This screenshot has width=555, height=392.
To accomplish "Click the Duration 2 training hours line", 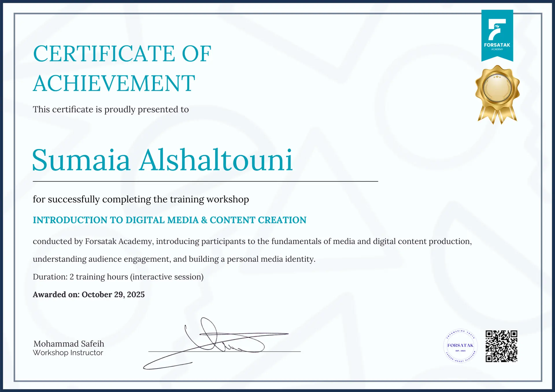I will point(118,277).
